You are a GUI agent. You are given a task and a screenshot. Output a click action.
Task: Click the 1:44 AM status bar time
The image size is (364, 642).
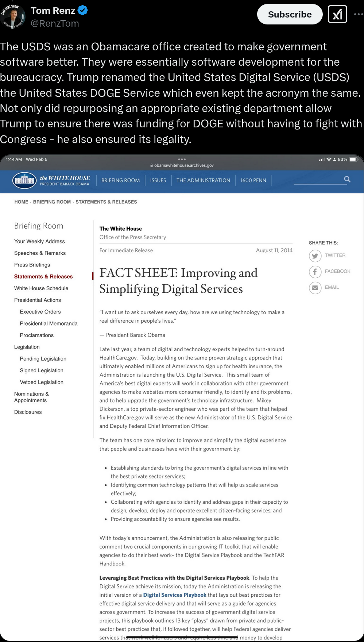[x=14, y=159]
